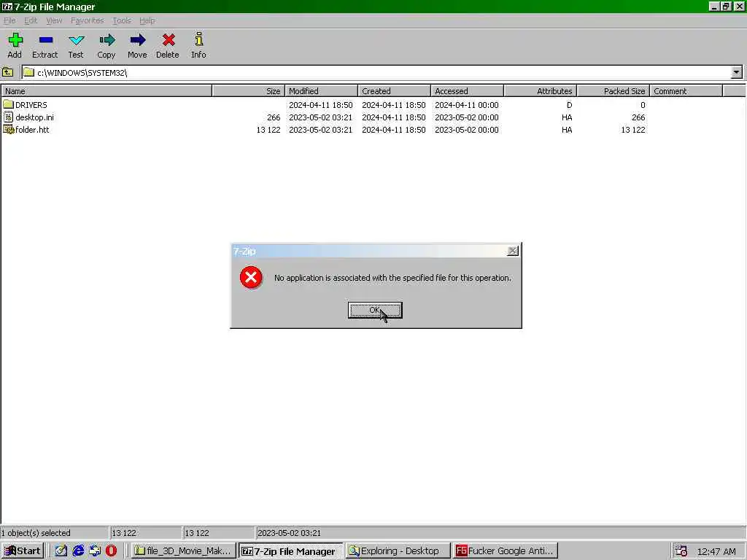The height and width of the screenshot is (560, 747).
Task: Switch to Fucker Google Anti taskbar window
Action: 505,551
